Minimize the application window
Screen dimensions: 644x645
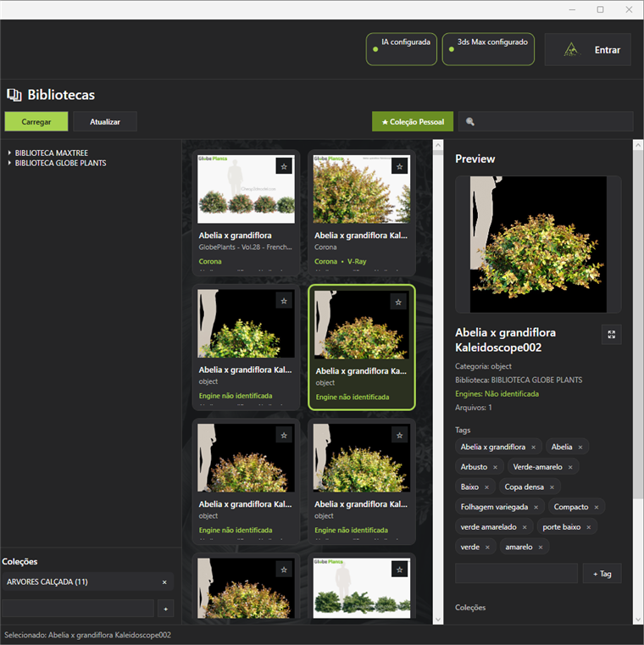(572, 9)
